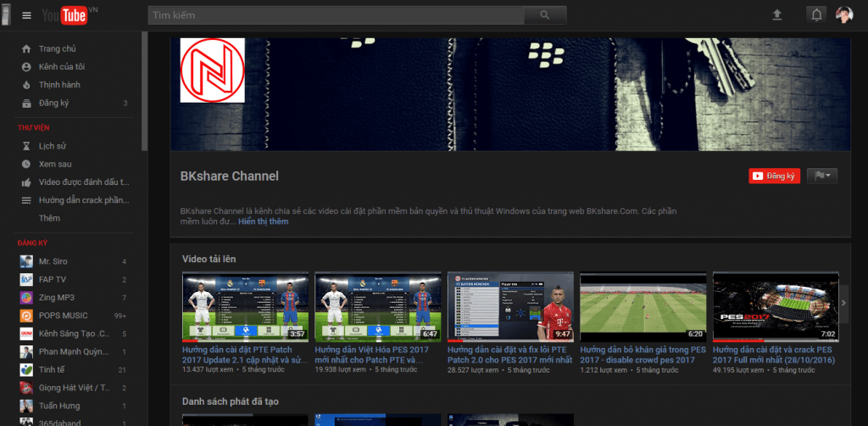Screen dimensions: 868x426
Task: Click the Giọng Hát Việt channel avatar
Action: coord(26,388)
